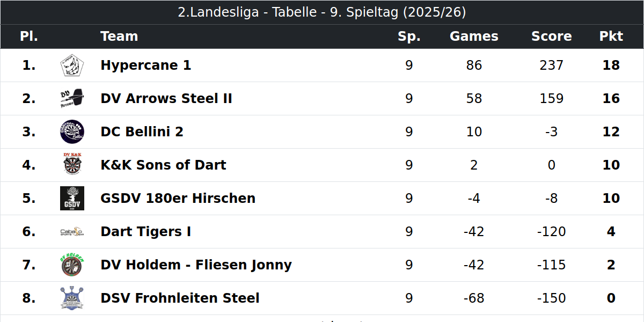Click the Score column header
Screen dimensions: 644x322
[552, 36]
